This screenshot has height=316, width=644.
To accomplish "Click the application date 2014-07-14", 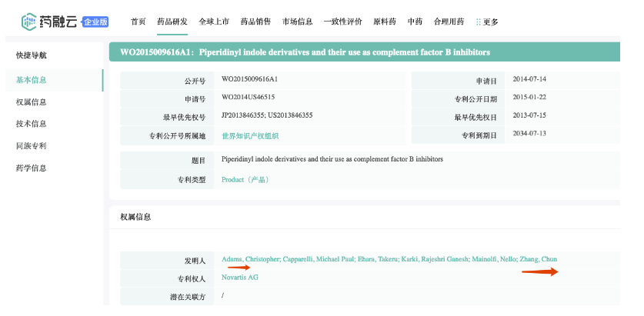I will (529, 79).
